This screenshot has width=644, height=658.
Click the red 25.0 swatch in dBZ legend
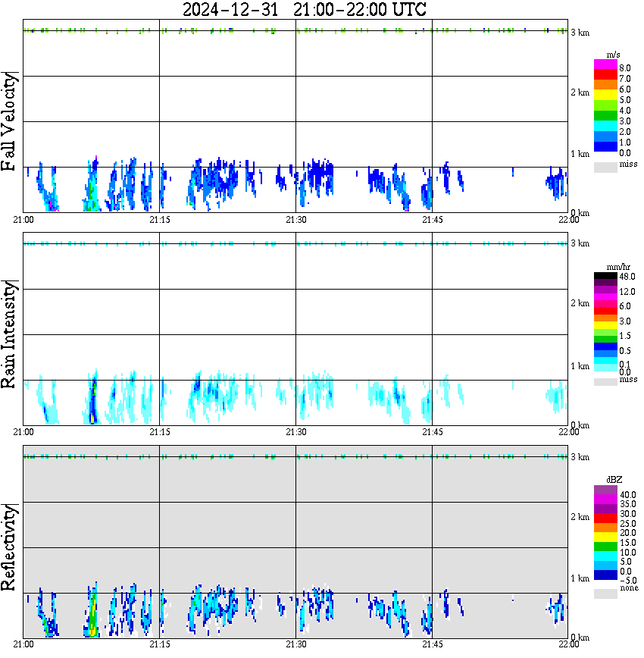tap(605, 519)
